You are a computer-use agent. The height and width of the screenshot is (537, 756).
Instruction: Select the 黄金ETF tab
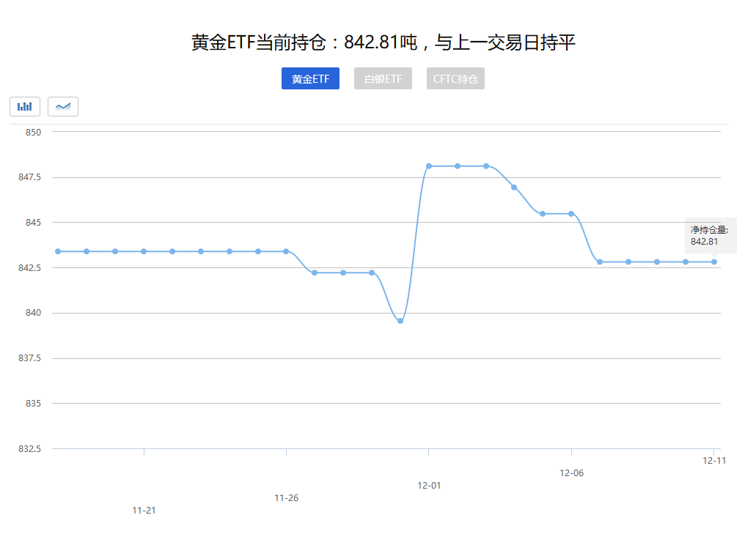pos(310,78)
